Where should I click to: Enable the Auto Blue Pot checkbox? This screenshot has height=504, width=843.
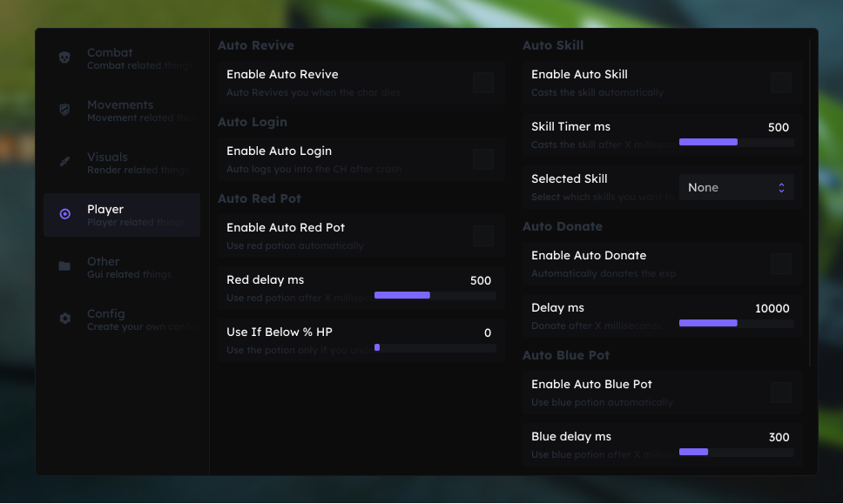coord(780,393)
